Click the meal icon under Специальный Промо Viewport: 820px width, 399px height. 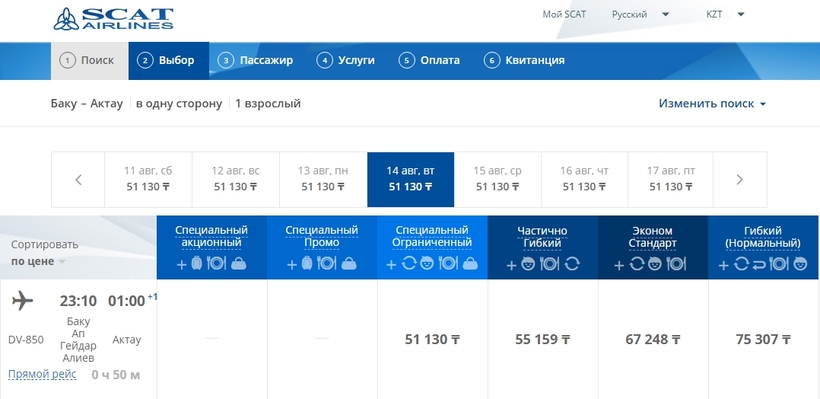pyautogui.click(x=327, y=263)
